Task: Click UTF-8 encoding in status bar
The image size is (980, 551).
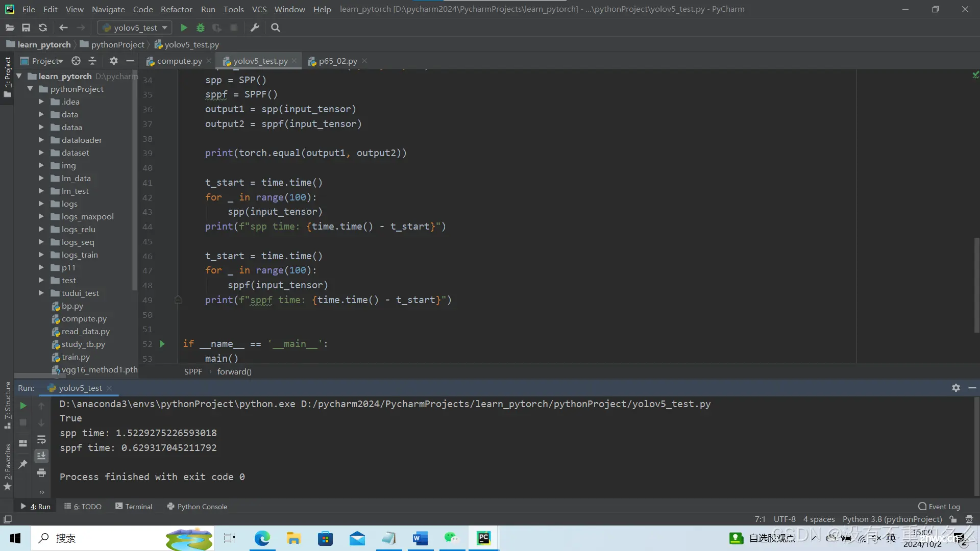Action: click(x=785, y=519)
